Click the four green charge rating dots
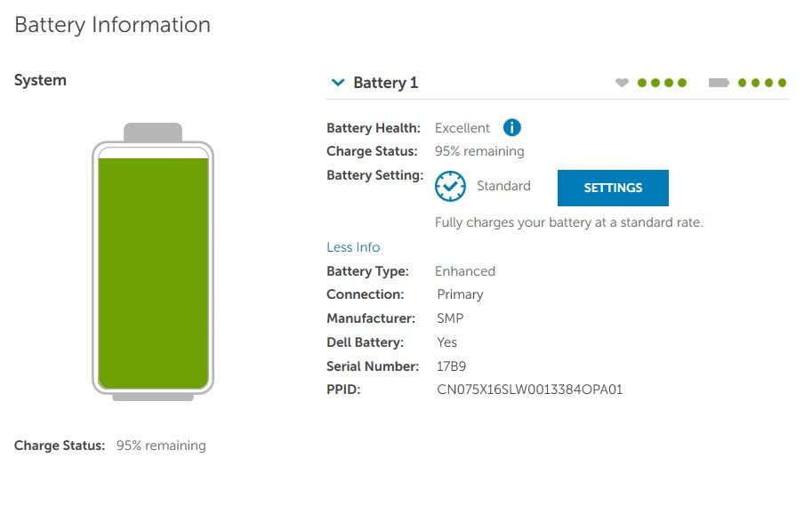This screenshot has width=812, height=530. [762, 83]
